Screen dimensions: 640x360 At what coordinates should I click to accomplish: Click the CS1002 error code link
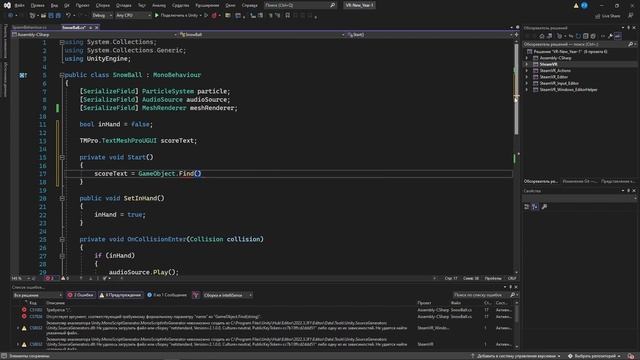pyautogui.click(x=36, y=310)
